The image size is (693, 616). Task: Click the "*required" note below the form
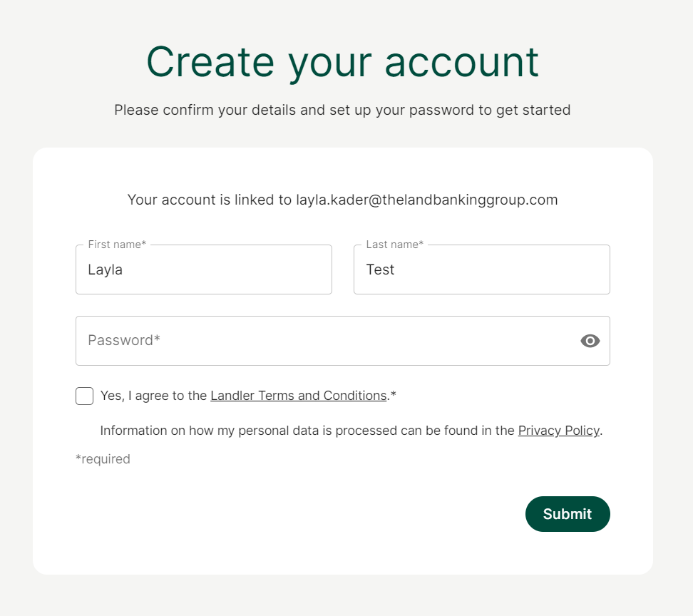tap(103, 459)
